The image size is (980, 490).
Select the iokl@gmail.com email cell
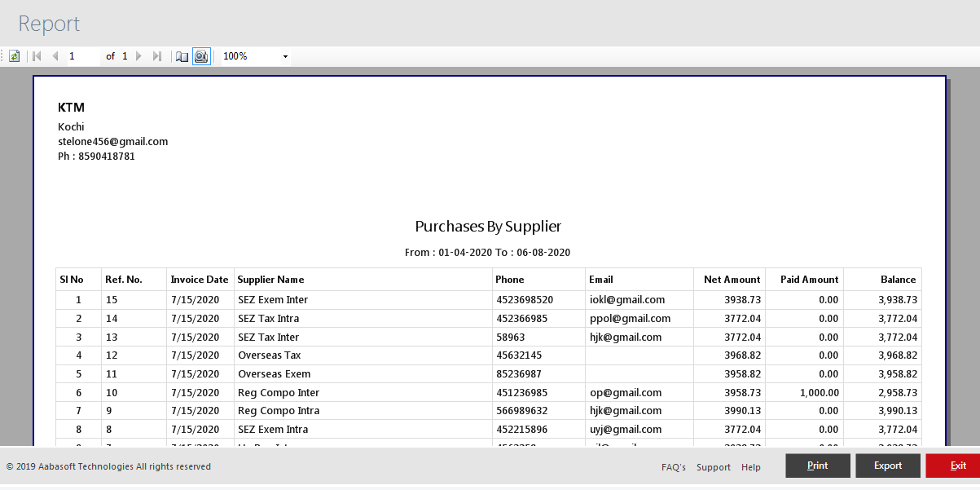coord(626,300)
